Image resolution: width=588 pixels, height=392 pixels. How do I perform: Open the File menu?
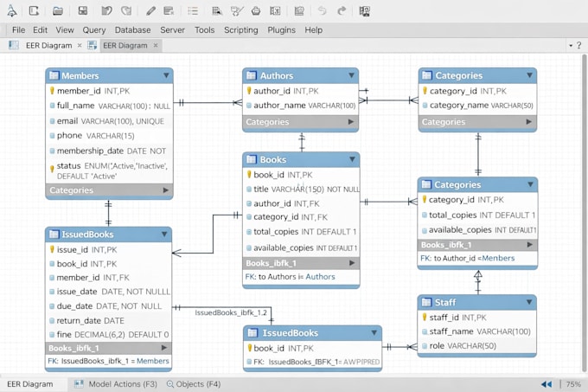click(18, 30)
